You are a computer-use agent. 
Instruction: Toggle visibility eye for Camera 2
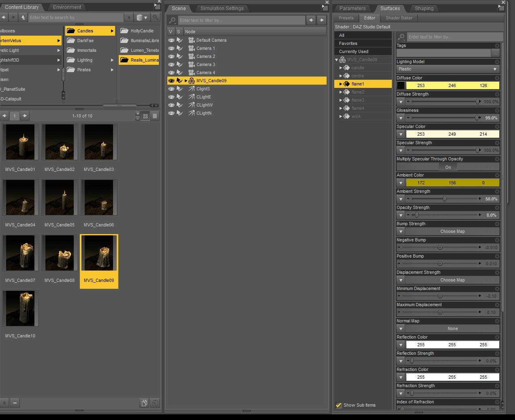click(171, 56)
